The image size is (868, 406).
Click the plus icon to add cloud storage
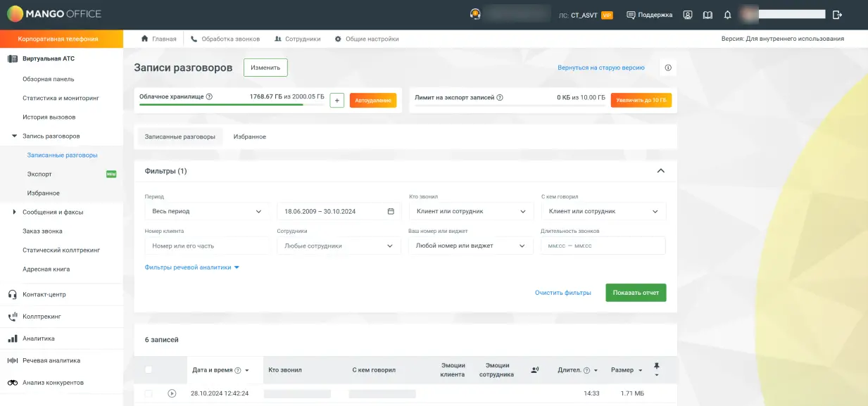tap(336, 101)
